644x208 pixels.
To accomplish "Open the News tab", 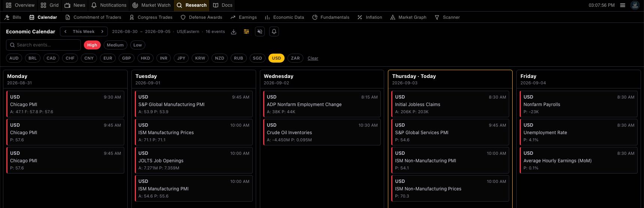I will pyautogui.click(x=75, y=5).
